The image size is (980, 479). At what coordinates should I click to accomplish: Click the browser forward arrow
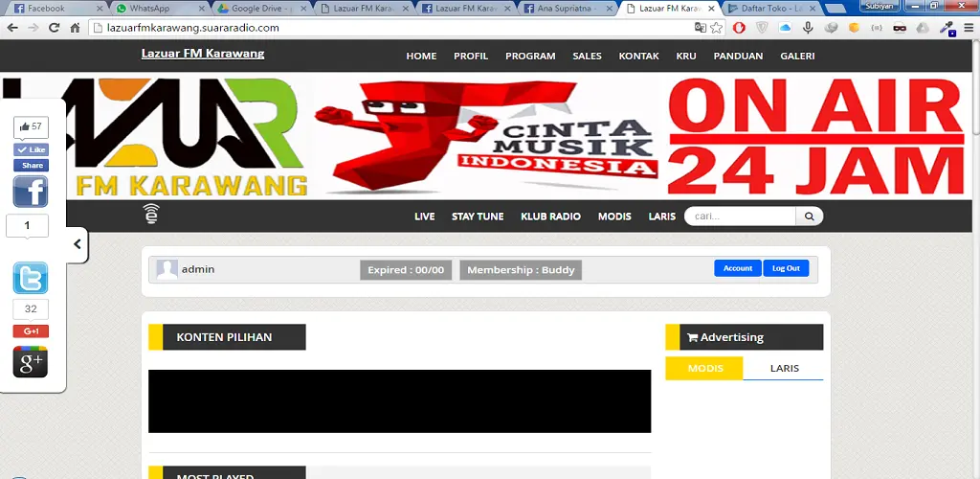click(x=33, y=28)
